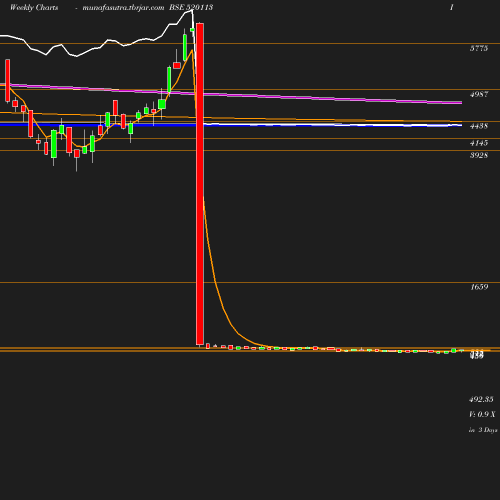Image resolution: width=500 pixels, height=500 pixels.
Task: Click the 4987 price level label
Action: click(479, 94)
